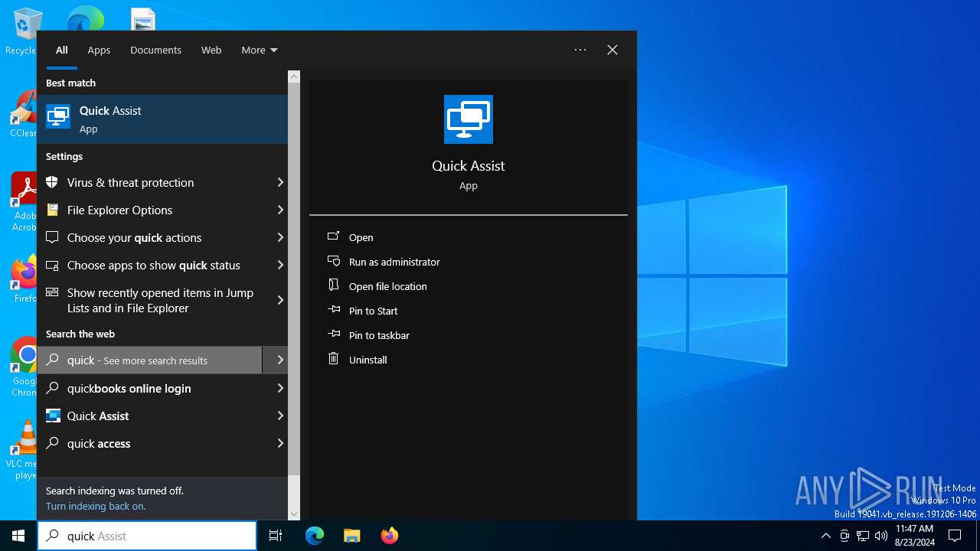Click the Turn indexing back on link

[x=96, y=506]
